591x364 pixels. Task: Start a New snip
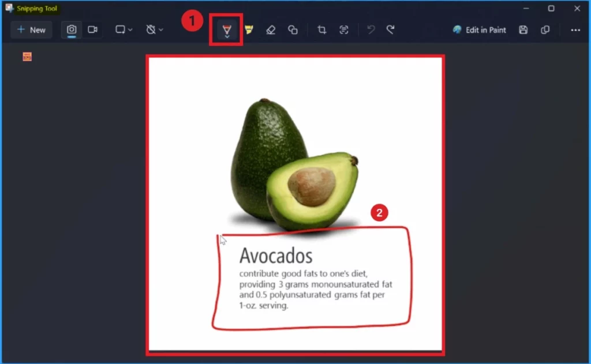click(x=31, y=30)
